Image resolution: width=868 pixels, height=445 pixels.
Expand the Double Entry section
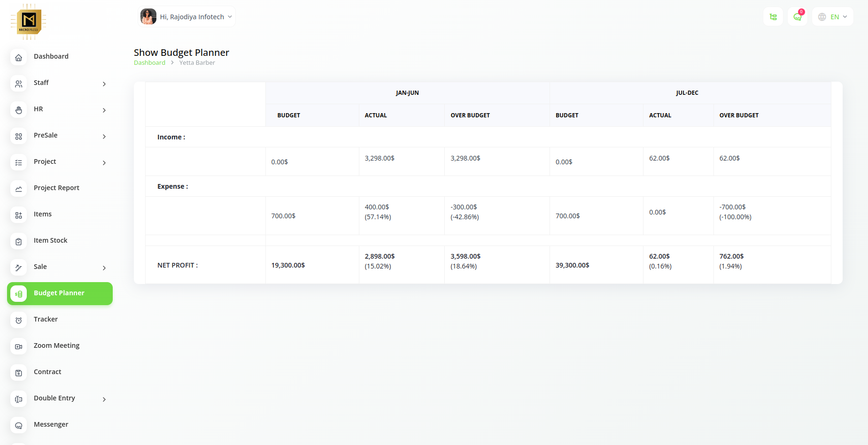104,399
